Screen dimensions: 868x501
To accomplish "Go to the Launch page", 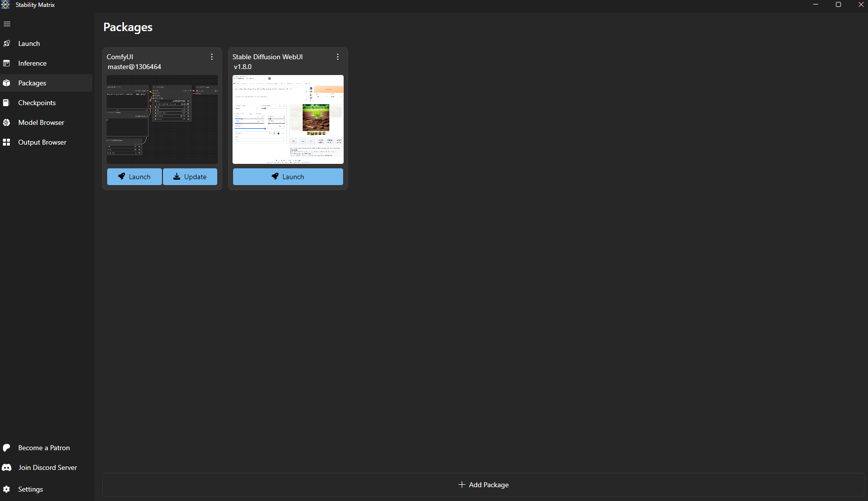I will tap(46, 43).
